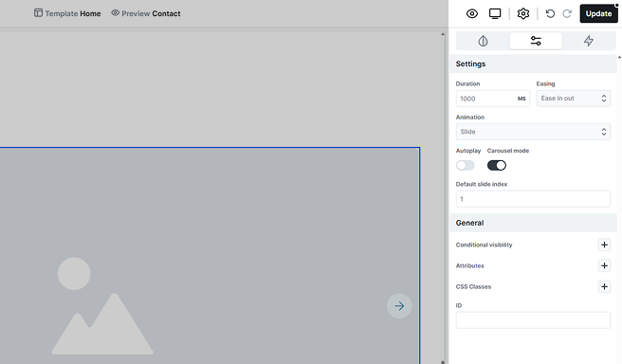This screenshot has width=622, height=364.
Task: Undo the last change
Action: 550,13
